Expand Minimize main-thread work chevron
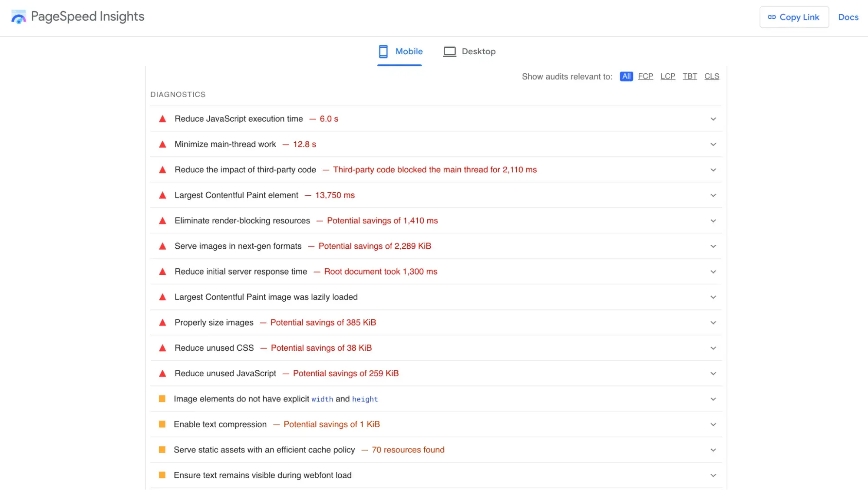 (x=713, y=145)
